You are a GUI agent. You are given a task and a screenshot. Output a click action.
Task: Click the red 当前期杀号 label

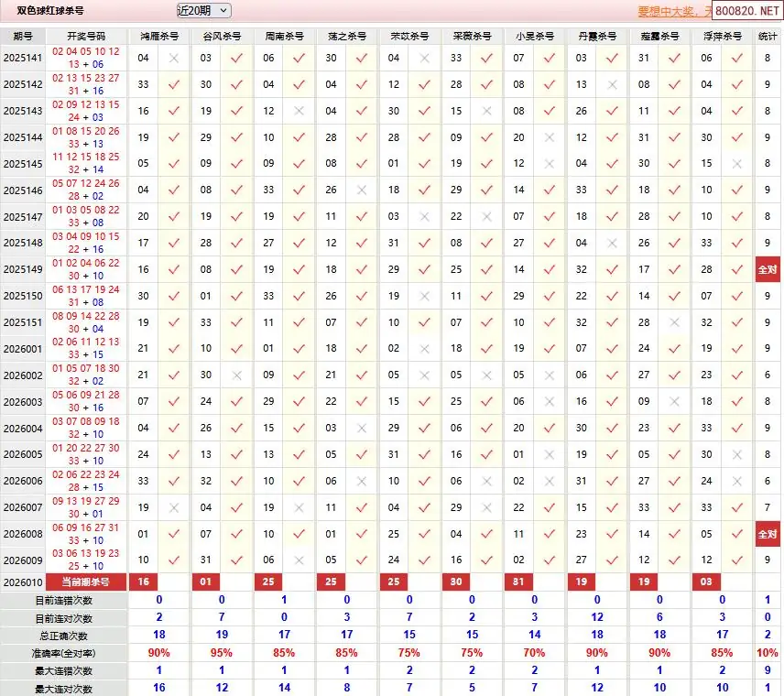(86, 582)
